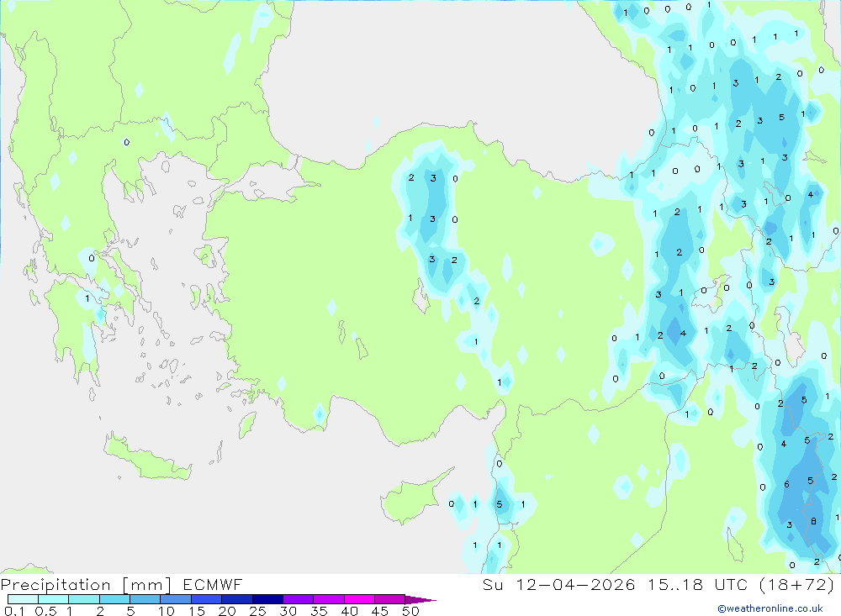The width and height of the screenshot is (841, 616).
Task: Click the ECMWF model label
Action: tap(213, 585)
